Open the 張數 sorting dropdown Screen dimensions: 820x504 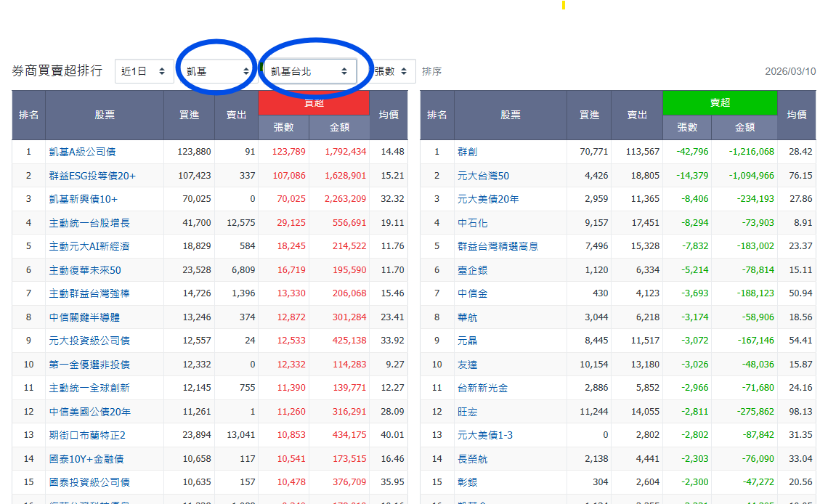click(390, 70)
